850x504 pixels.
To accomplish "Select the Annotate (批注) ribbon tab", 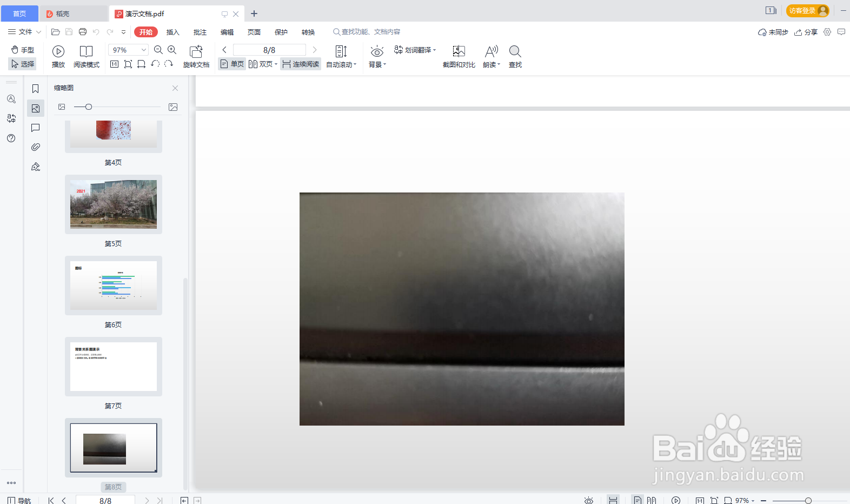I will (200, 32).
